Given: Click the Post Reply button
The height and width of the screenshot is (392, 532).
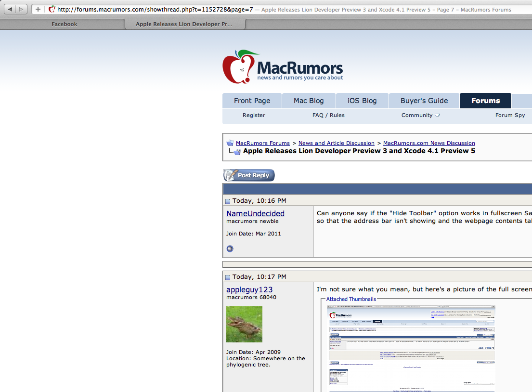Looking at the screenshot, I should 249,175.
